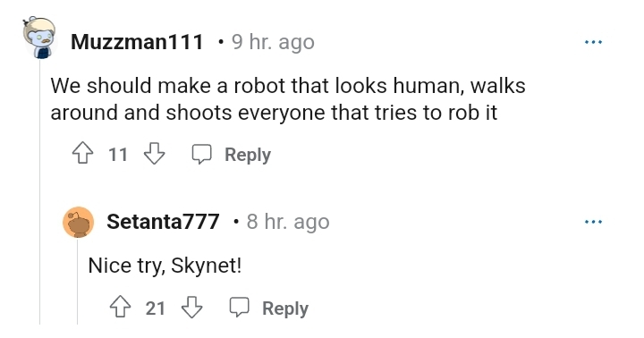Downvote Muzzman111's comment
Image resolution: width=644 pixels, height=338 pixels.
154,153
